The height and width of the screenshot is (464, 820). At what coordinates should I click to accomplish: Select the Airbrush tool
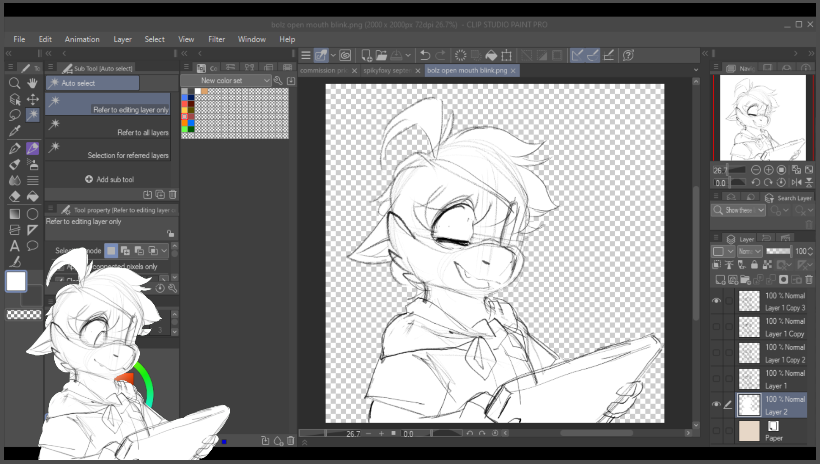[x=32, y=164]
